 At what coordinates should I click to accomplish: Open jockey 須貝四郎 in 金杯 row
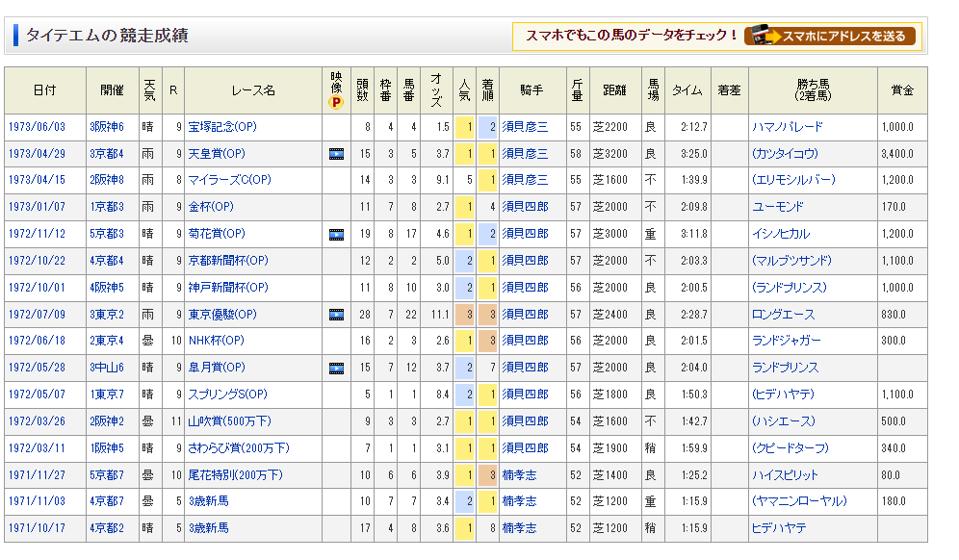point(526,207)
